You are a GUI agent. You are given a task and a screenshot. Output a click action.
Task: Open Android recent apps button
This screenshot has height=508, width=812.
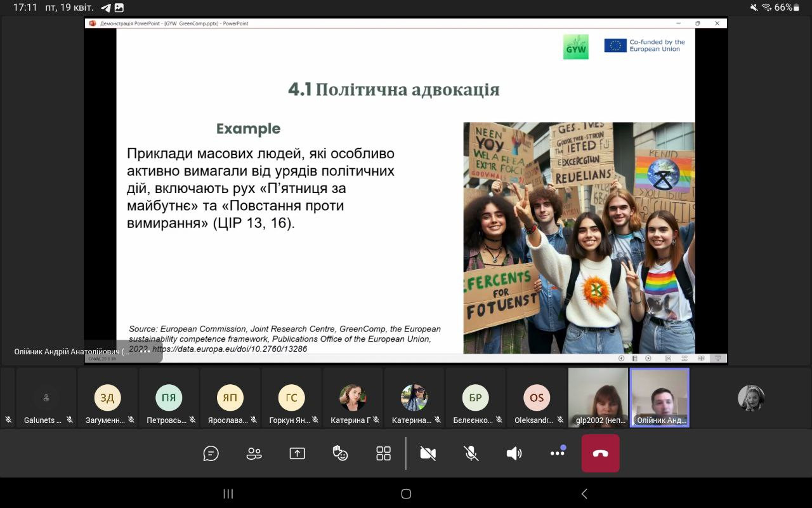(x=228, y=494)
